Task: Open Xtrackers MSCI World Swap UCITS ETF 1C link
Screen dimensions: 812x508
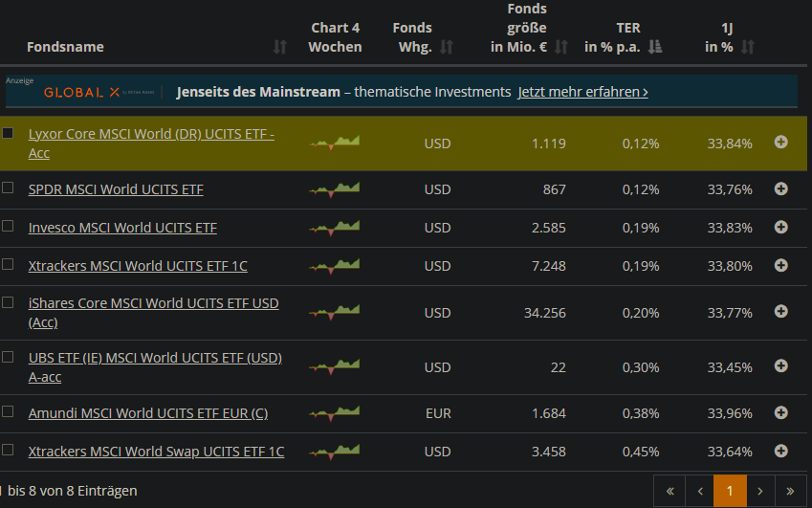Action: pyautogui.click(x=156, y=452)
